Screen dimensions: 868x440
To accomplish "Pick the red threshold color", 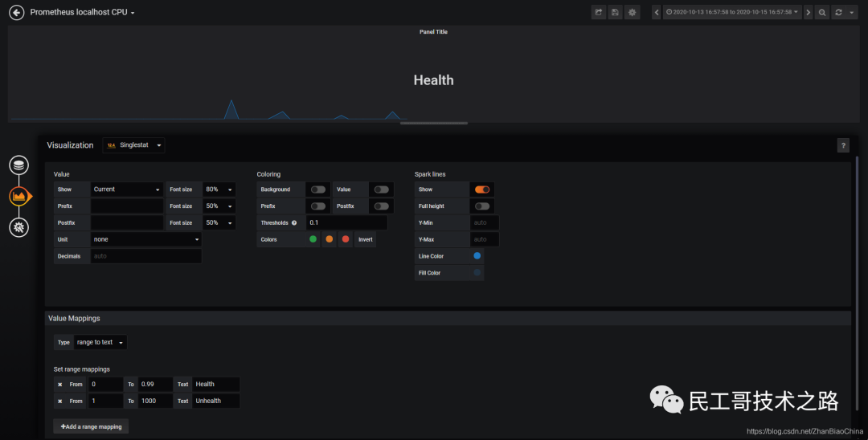I will pyautogui.click(x=346, y=239).
